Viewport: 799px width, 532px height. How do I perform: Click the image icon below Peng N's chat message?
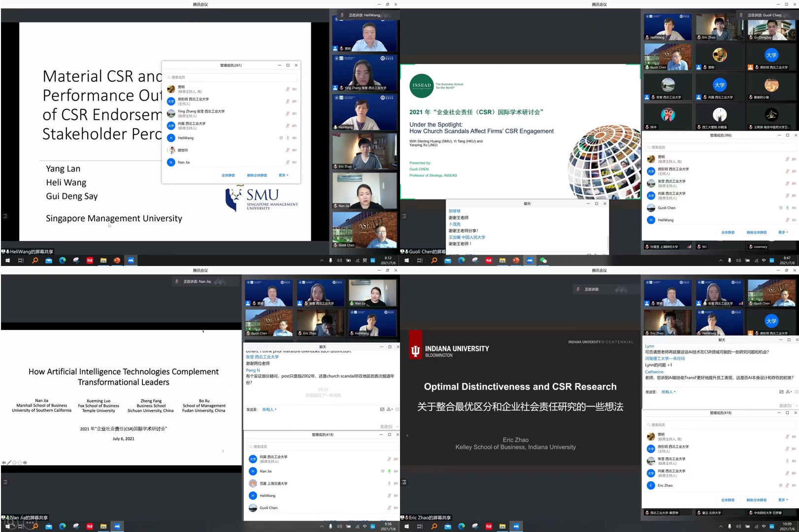tap(382, 409)
